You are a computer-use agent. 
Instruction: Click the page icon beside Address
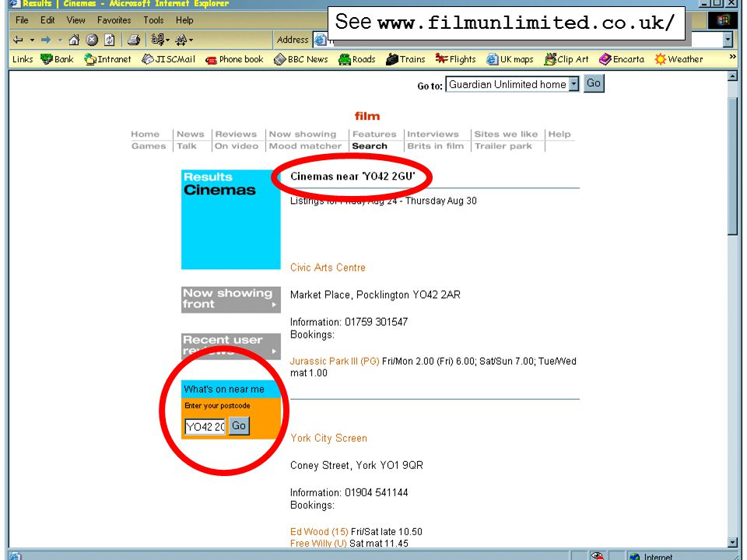[x=320, y=40]
